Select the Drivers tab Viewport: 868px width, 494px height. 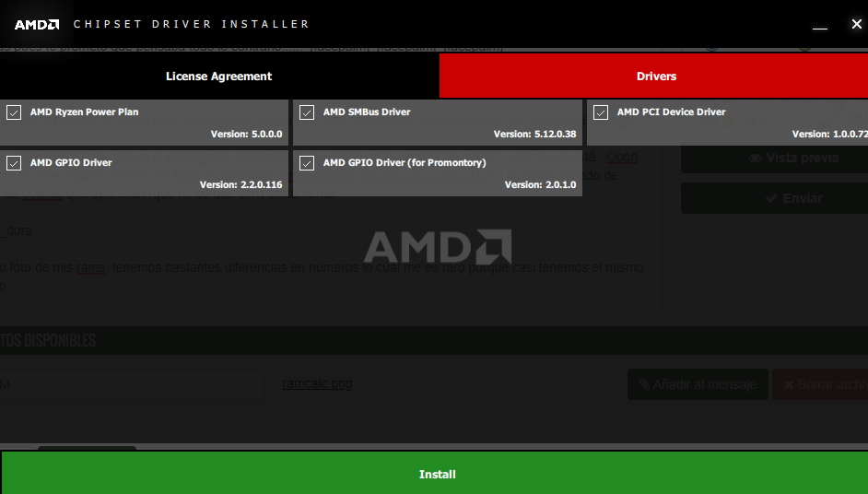coord(656,76)
